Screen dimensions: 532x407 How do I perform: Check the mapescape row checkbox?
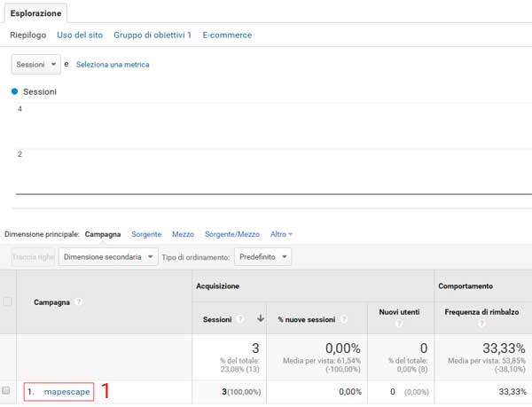coord(8,391)
